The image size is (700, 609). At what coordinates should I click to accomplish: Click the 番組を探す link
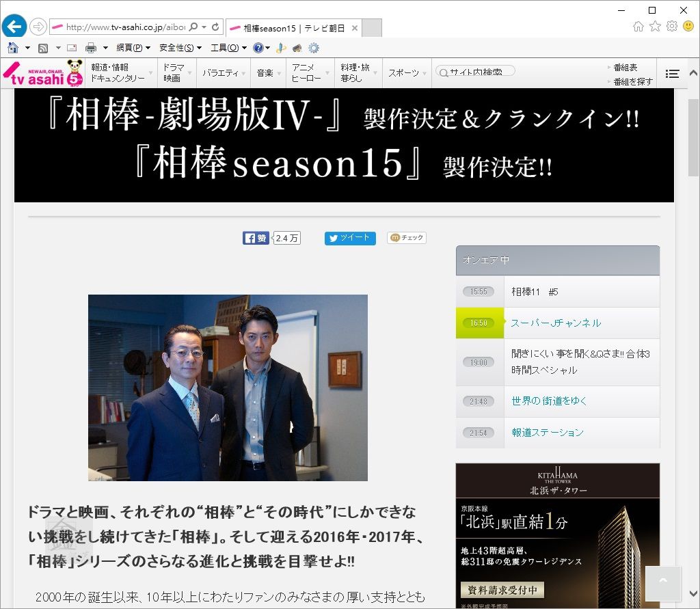click(632, 82)
